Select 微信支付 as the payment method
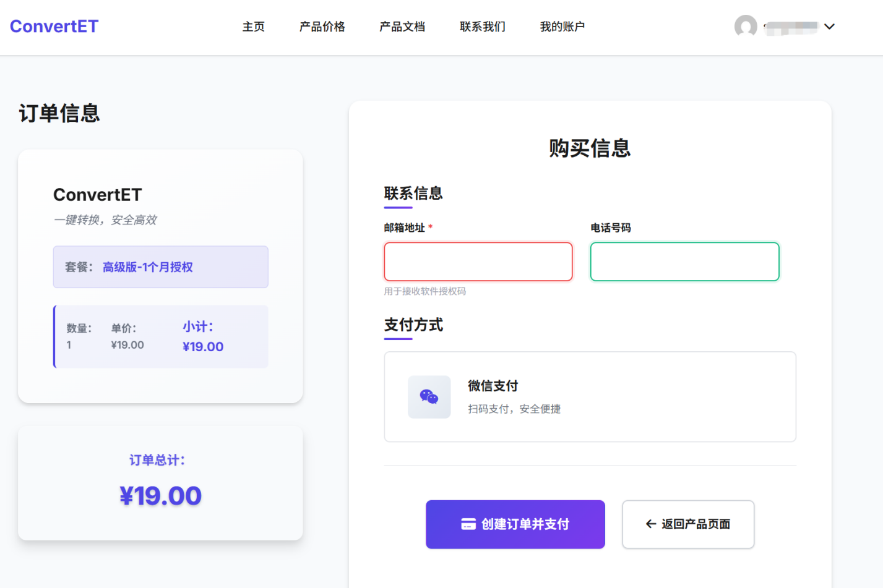883x588 pixels. click(x=590, y=397)
